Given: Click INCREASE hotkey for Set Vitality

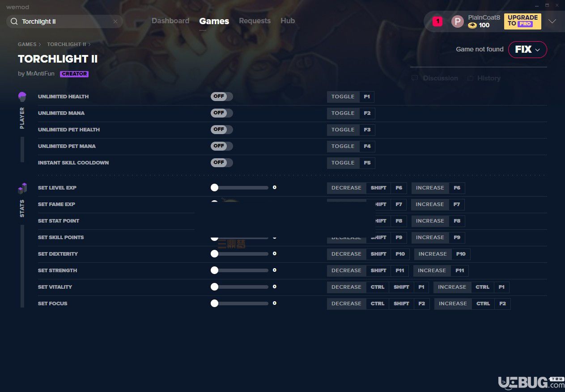Looking at the screenshot, I should [x=452, y=287].
